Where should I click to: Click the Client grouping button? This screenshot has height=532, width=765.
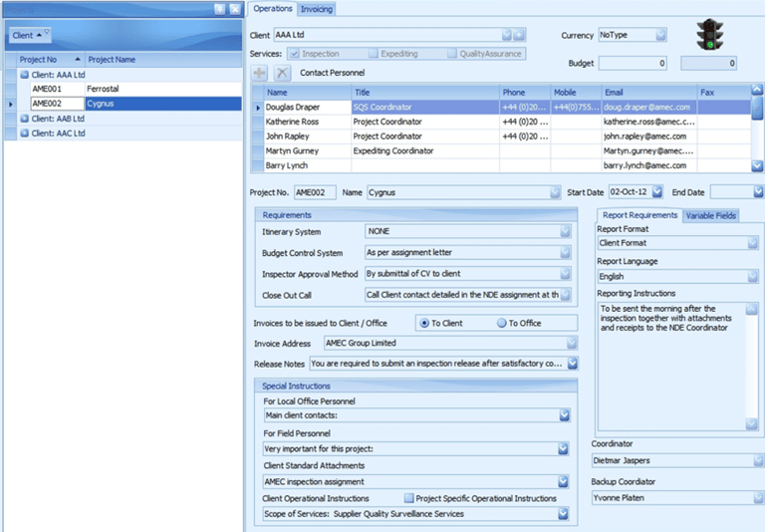[x=29, y=35]
